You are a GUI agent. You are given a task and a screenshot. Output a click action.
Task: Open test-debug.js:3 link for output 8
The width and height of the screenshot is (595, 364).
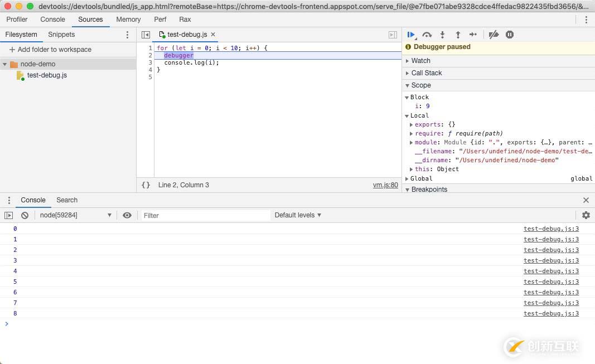click(x=551, y=314)
